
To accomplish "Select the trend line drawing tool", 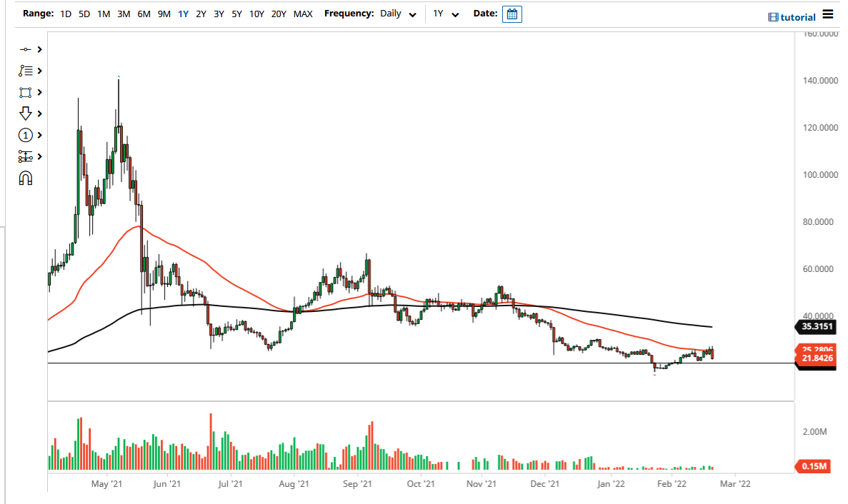I will tap(26, 49).
